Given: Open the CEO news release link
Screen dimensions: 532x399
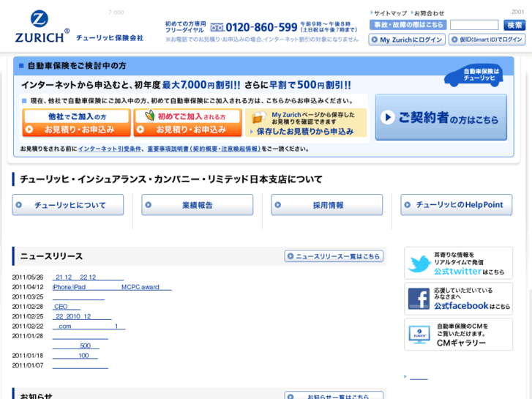Looking at the screenshot, I should [x=66, y=307].
